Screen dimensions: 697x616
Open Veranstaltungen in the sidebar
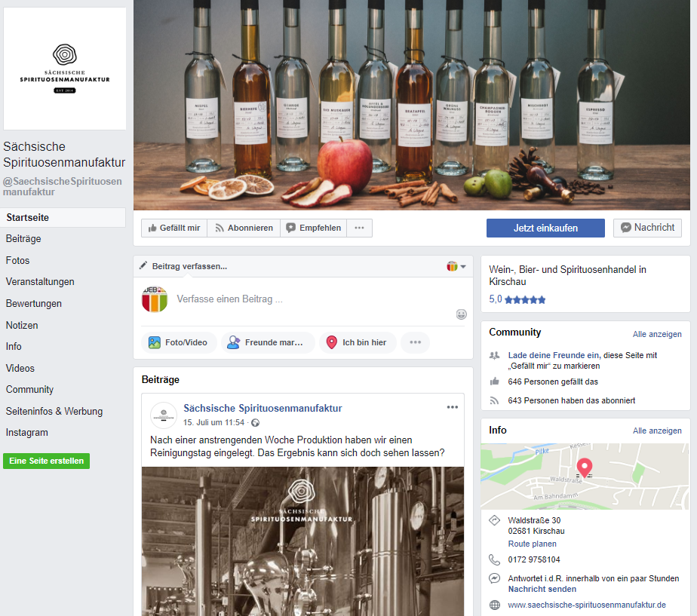(40, 282)
